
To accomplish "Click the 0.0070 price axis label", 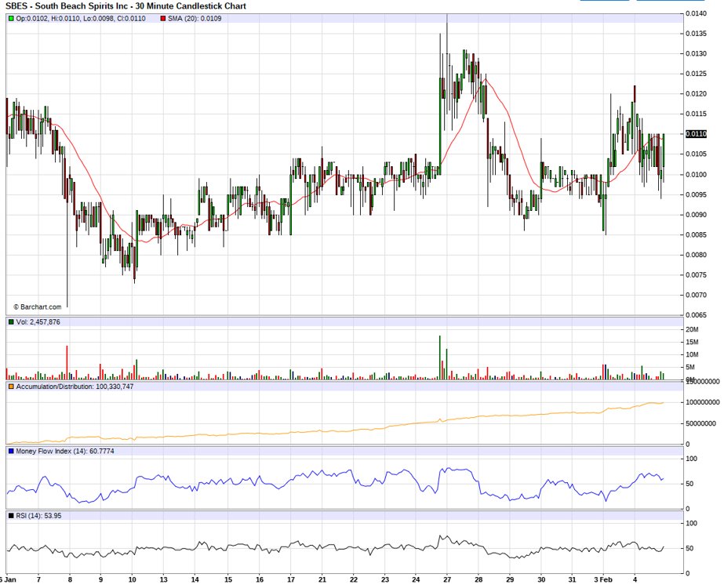I will 696,295.
